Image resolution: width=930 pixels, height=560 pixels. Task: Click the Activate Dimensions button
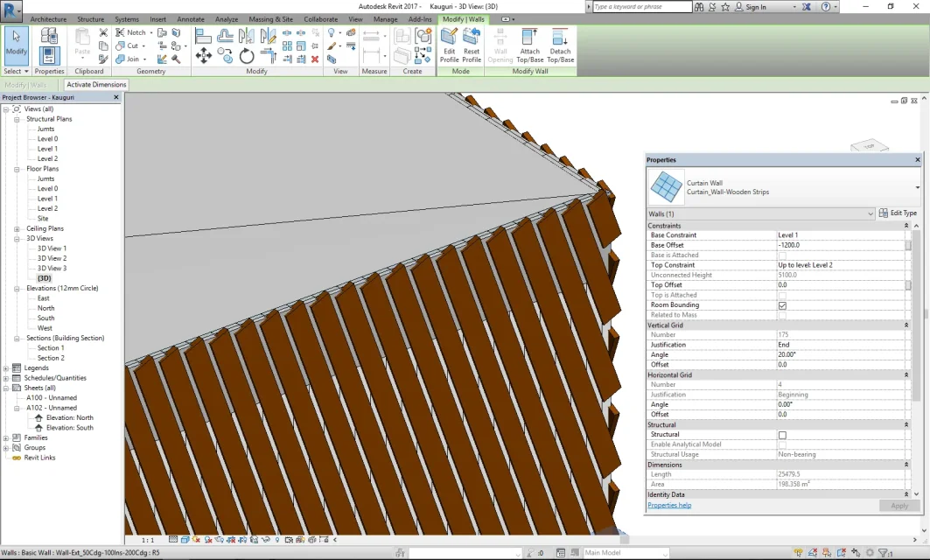pos(96,85)
